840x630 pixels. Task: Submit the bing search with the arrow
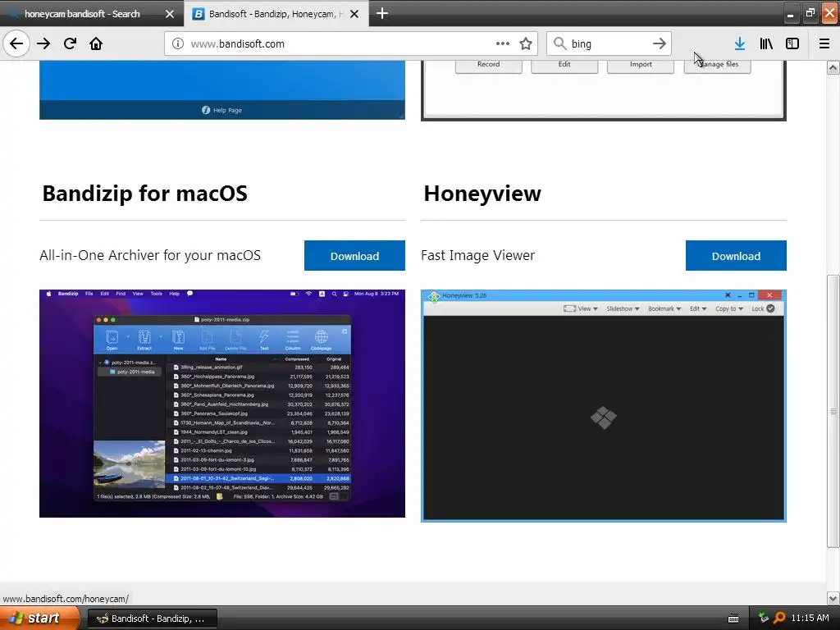(660, 43)
